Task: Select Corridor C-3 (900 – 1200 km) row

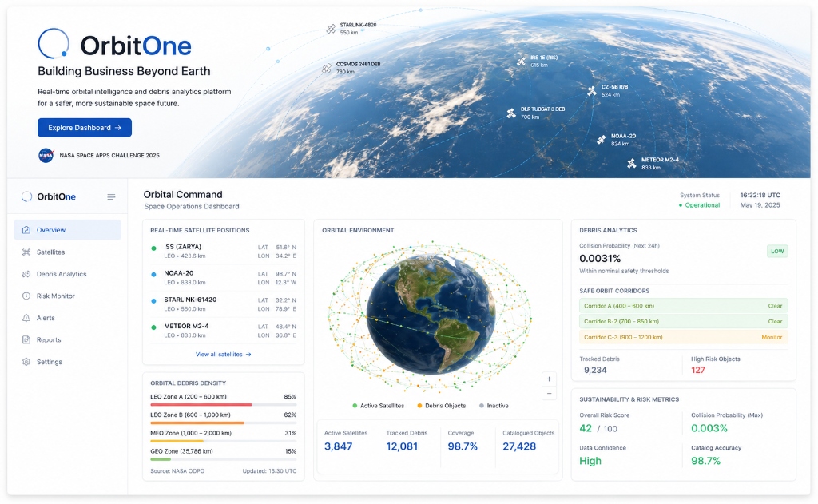Action: pyautogui.click(x=684, y=337)
